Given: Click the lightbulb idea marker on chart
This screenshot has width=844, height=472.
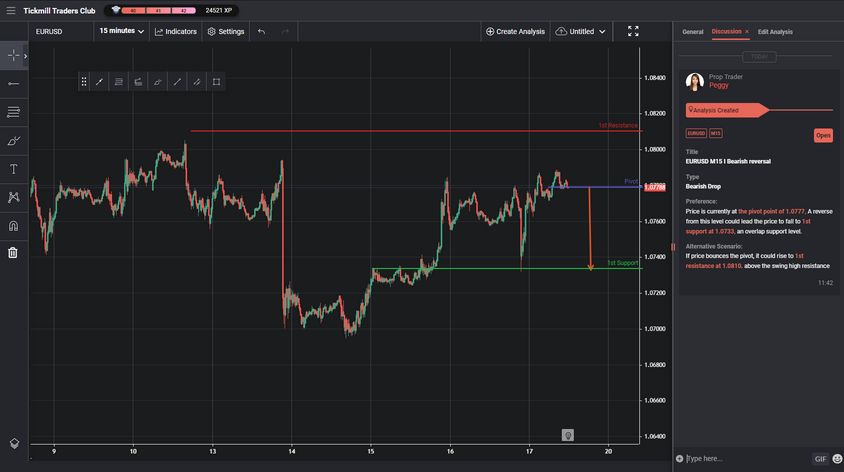Looking at the screenshot, I should 568,435.
